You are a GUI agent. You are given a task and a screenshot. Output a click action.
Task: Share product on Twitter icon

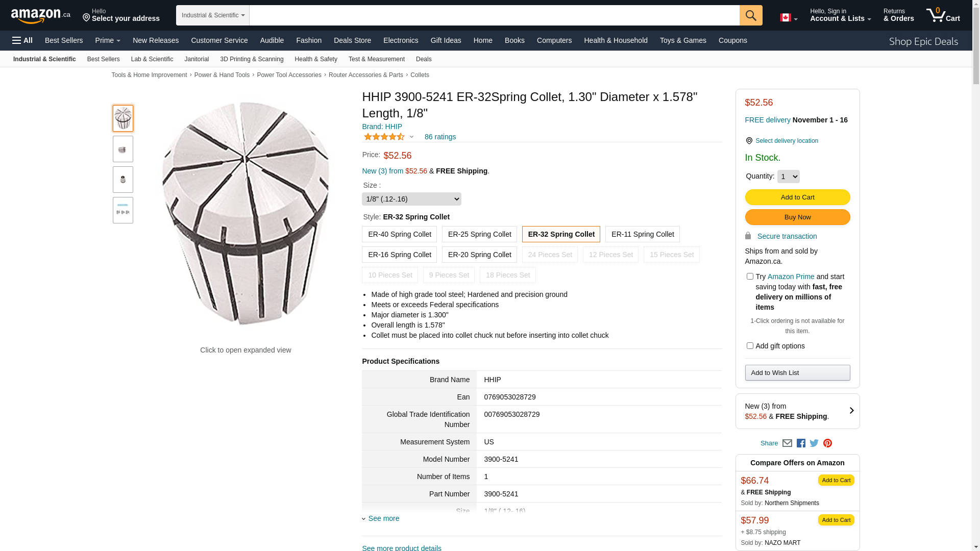[x=814, y=443]
